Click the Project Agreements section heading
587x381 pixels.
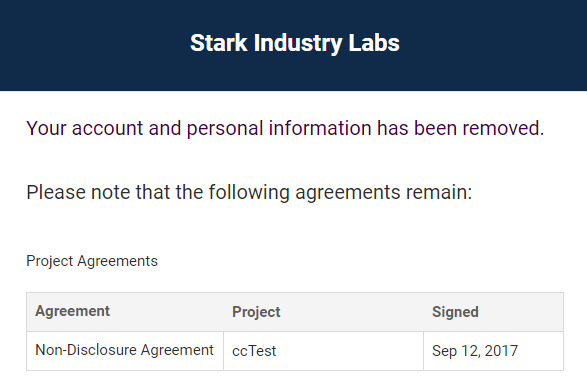coord(92,261)
